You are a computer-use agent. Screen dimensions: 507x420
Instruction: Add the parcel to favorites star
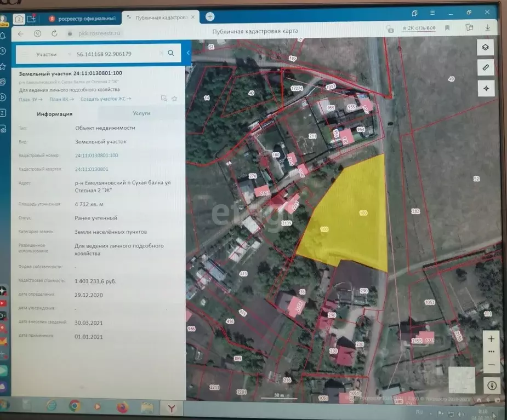click(x=174, y=99)
